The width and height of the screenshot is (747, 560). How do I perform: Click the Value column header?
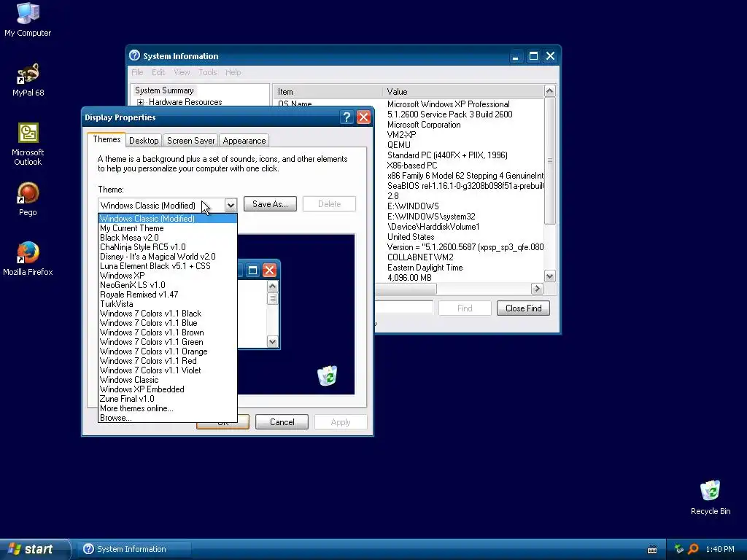462,91
